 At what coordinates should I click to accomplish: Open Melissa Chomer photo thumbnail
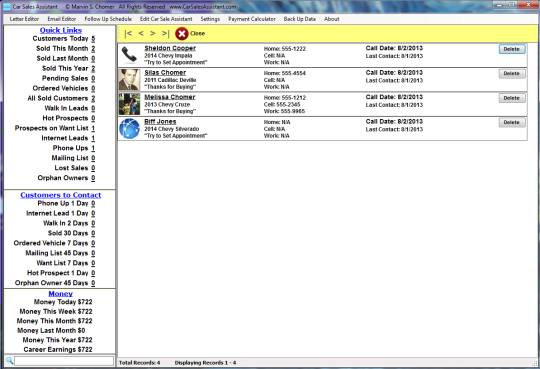click(129, 104)
